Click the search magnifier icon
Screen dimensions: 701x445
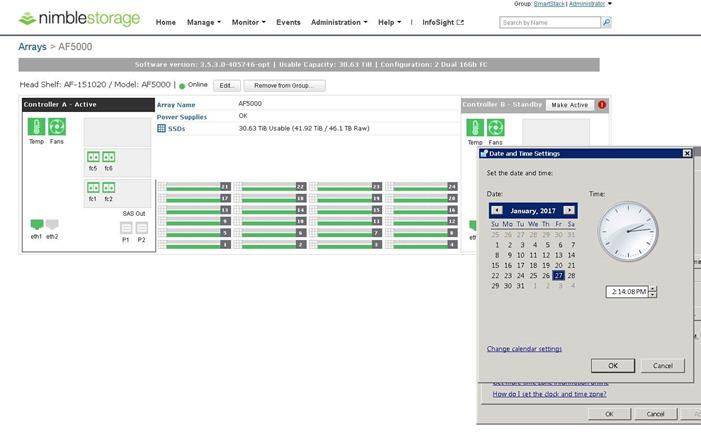pyautogui.click(x=606, y=22)
